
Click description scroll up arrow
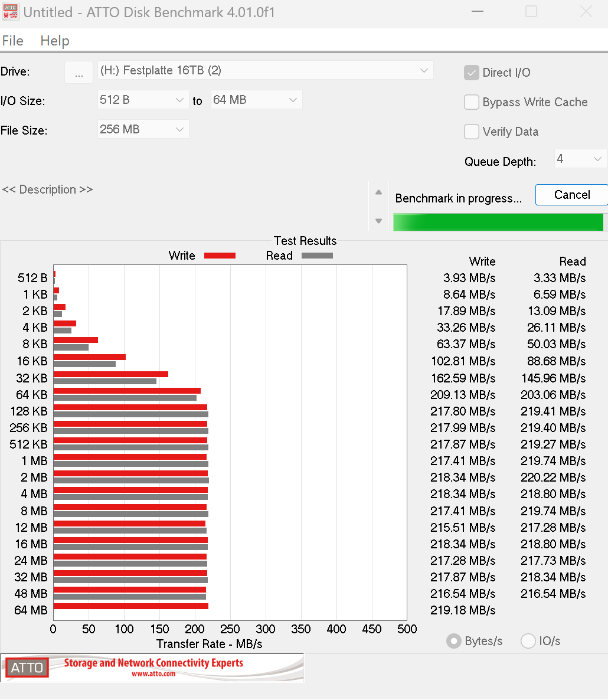pyautogui.click(x=378, y=192)
